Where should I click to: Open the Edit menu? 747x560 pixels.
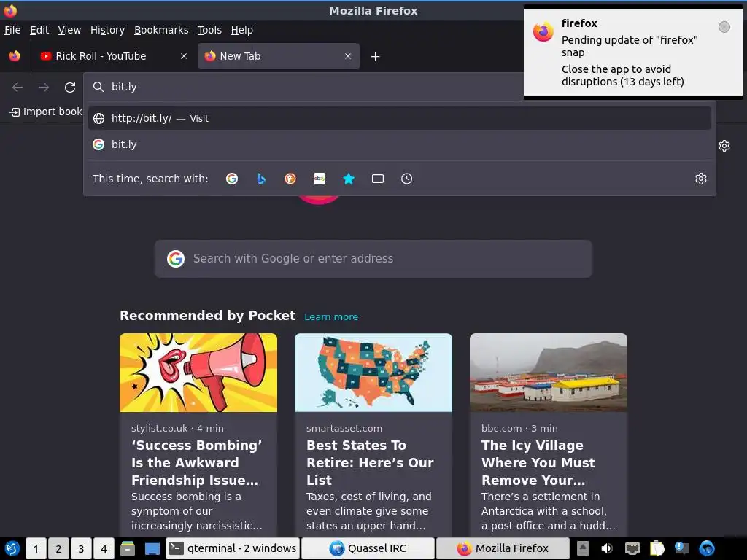click(39, 30)
